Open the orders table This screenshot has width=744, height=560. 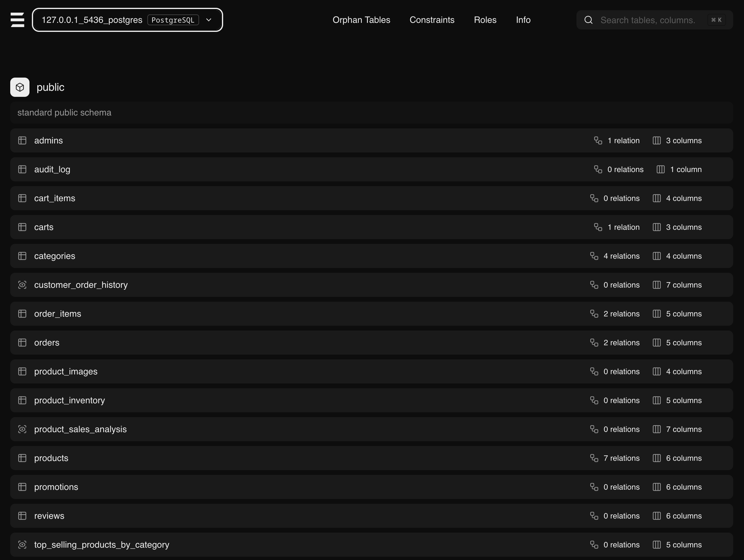[47, 342]
